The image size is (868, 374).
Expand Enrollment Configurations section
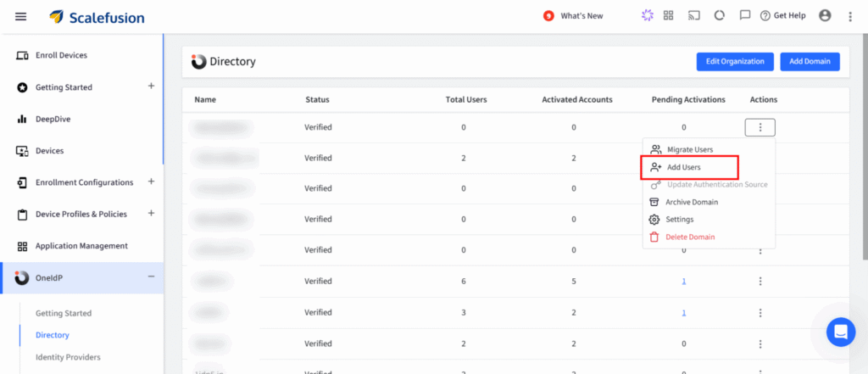151,181
